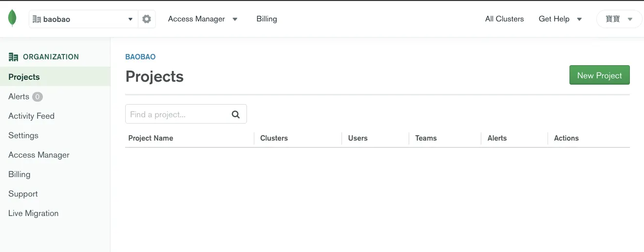
Task: Open the baobao organization selector dropdown
Action: [83, 19]
